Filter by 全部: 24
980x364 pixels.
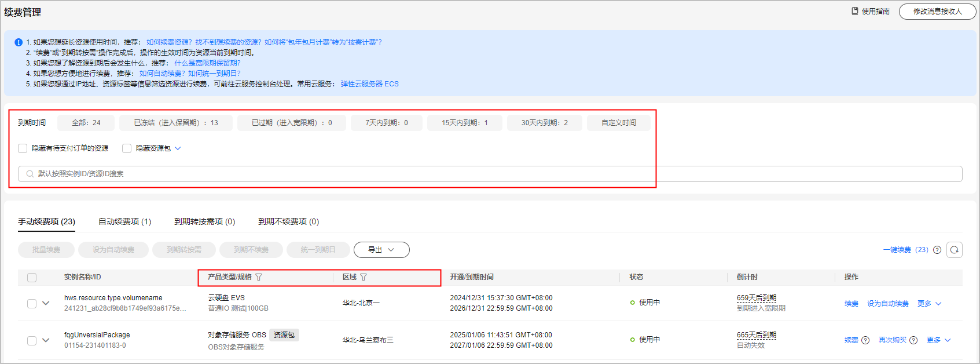click(x=86, y=123)
